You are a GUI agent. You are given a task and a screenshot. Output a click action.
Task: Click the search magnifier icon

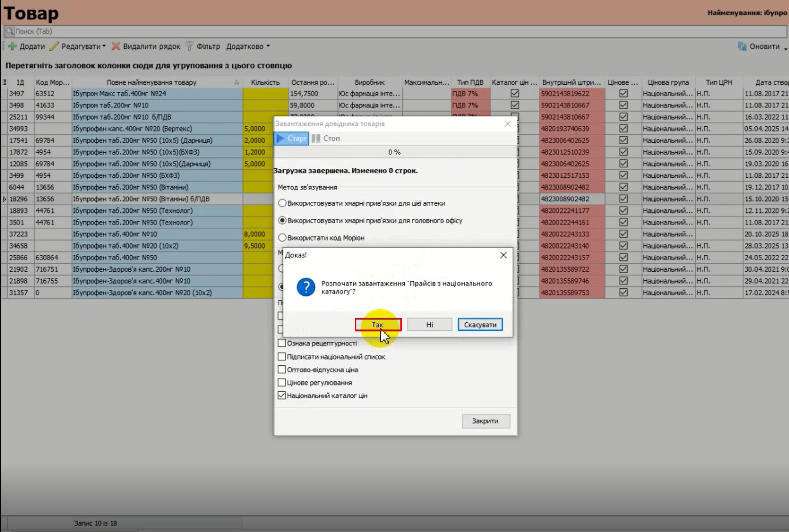pyautogui.click(x=9, y=31)
